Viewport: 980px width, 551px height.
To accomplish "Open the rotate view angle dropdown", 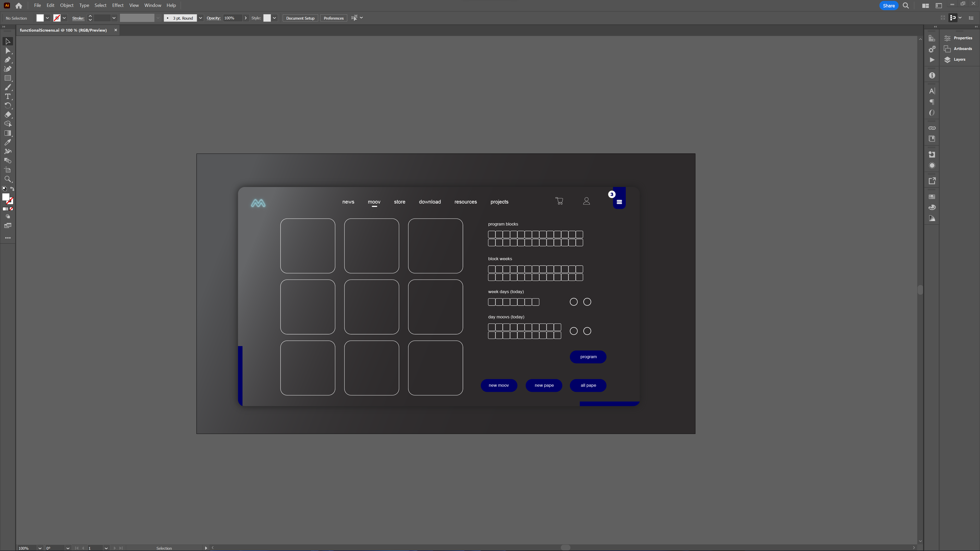I will pyautogui.click(x=68, y=548).
